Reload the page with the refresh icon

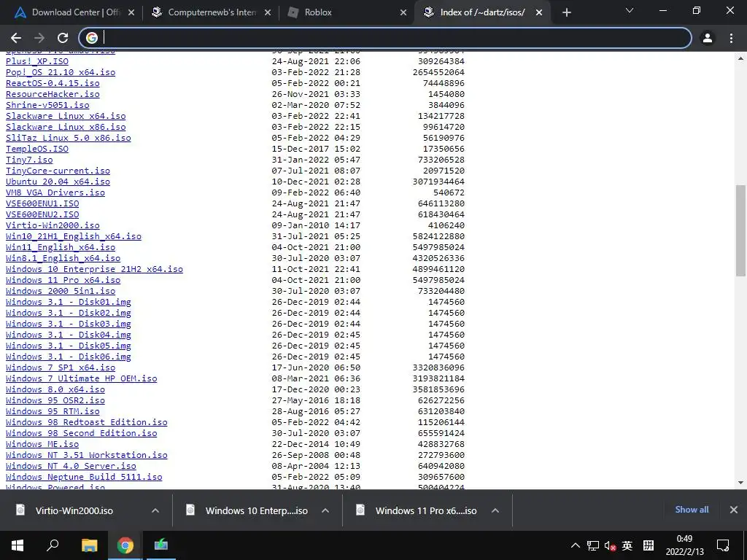point(63,38)
